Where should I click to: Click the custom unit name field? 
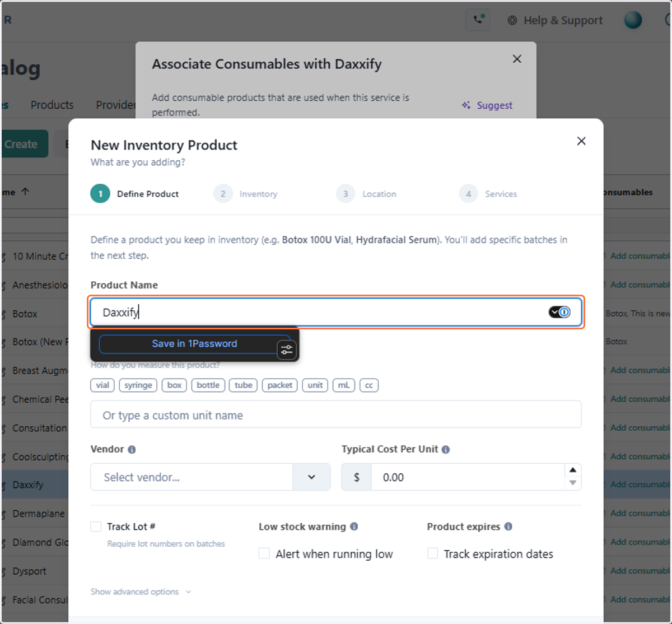(336, 415)
